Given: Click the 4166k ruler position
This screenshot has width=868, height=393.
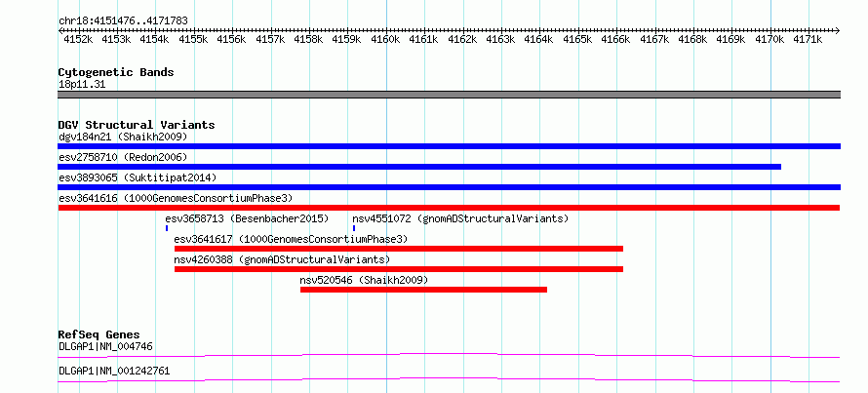Looking at the screenshot, I should pos(616,39).
